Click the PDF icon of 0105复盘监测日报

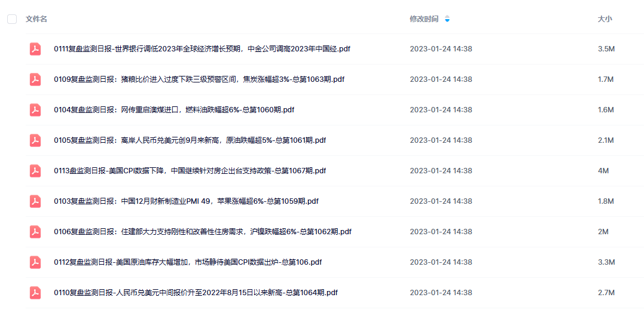[x=35, y=140]
